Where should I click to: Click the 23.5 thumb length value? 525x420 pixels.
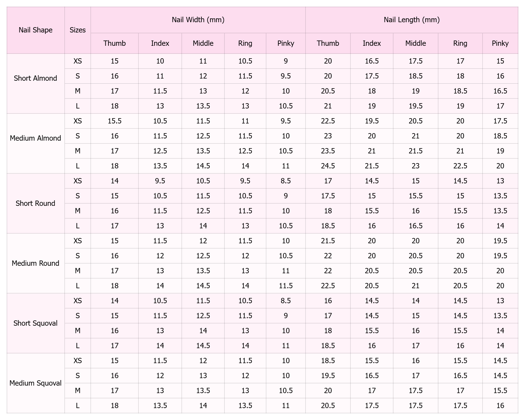pyautogui.click(x=328, y=151)
